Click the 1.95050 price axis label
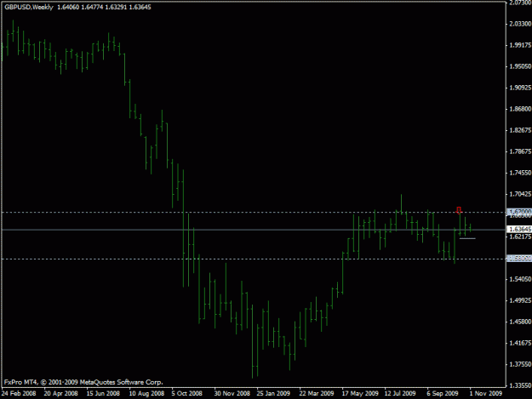This screenshot has width=532, height=399. click(520, 66)
